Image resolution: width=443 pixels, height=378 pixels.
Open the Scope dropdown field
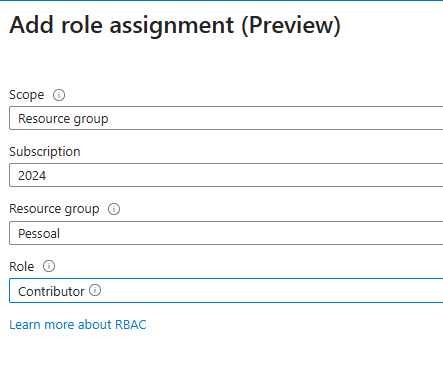coord(226,118)
